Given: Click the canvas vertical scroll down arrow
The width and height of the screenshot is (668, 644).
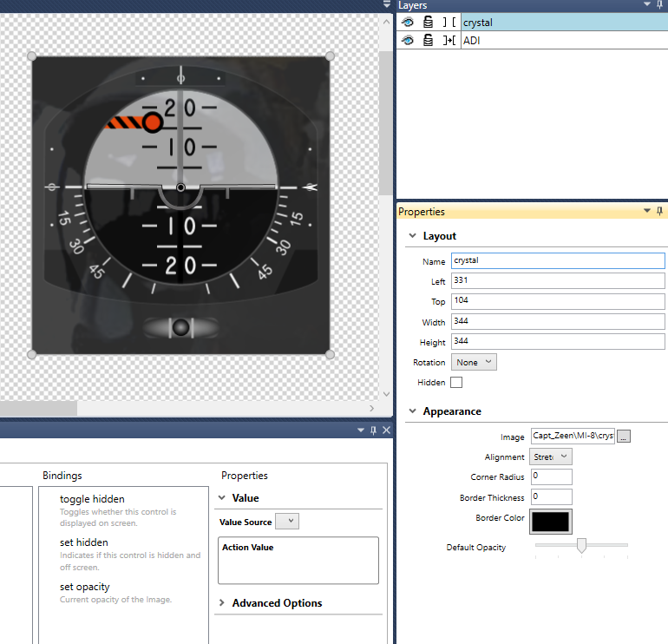Looking at the screenshot, I should [386, 394].
